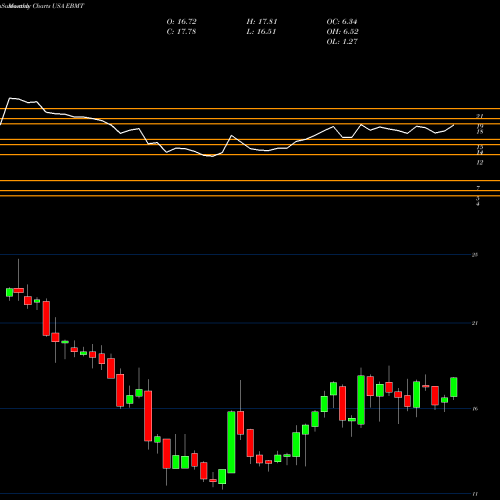Click the 12 label on the upper line chart axis
The image size is (500, 500).
pos(480,163)
